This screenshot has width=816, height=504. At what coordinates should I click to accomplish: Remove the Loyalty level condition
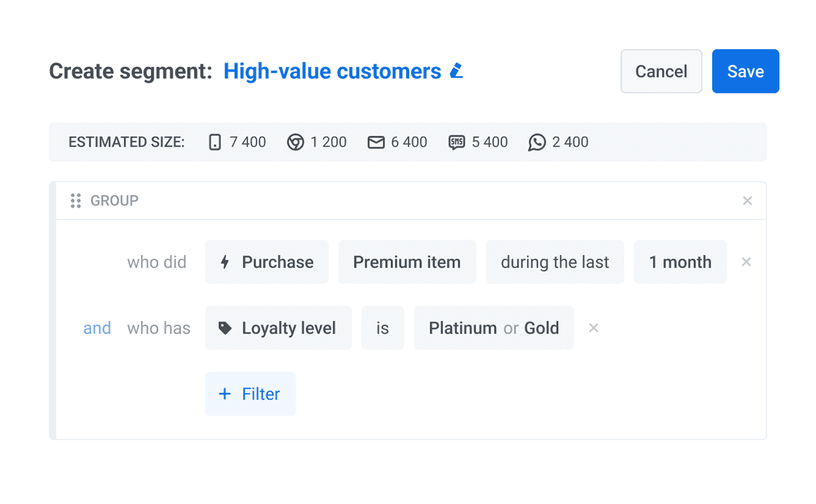(x=593, y=328)
